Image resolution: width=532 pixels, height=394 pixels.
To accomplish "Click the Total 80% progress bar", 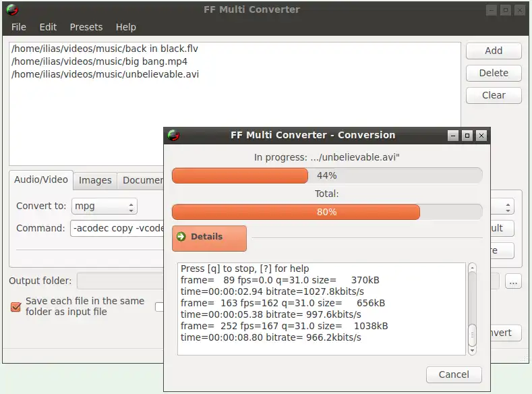I will (x=327, y=212).
